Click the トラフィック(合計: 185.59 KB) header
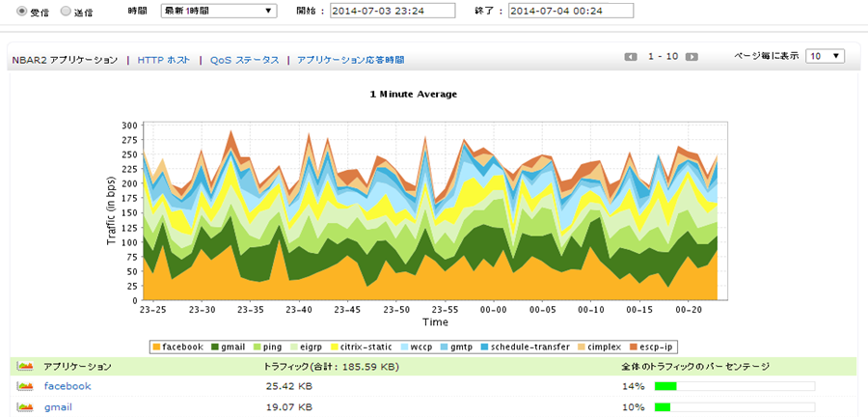Viewport: 868px width, 417px height. coord(332,367)
